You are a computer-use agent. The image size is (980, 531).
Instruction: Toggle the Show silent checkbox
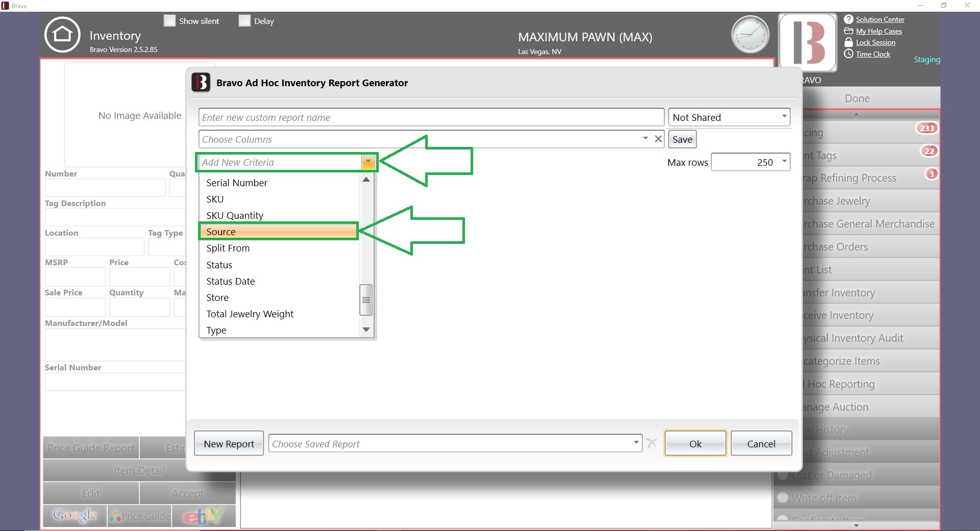pyautogui.click(x=169, y=20)
